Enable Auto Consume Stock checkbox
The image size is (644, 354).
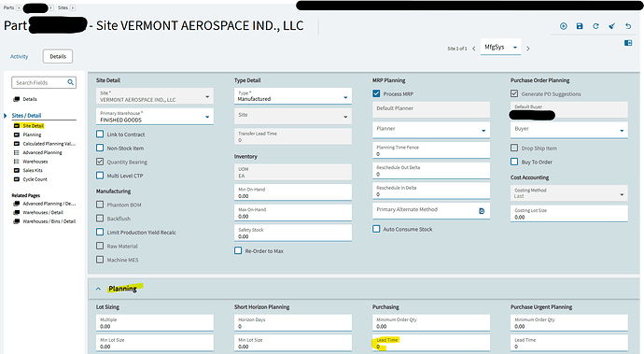[376, 229]
